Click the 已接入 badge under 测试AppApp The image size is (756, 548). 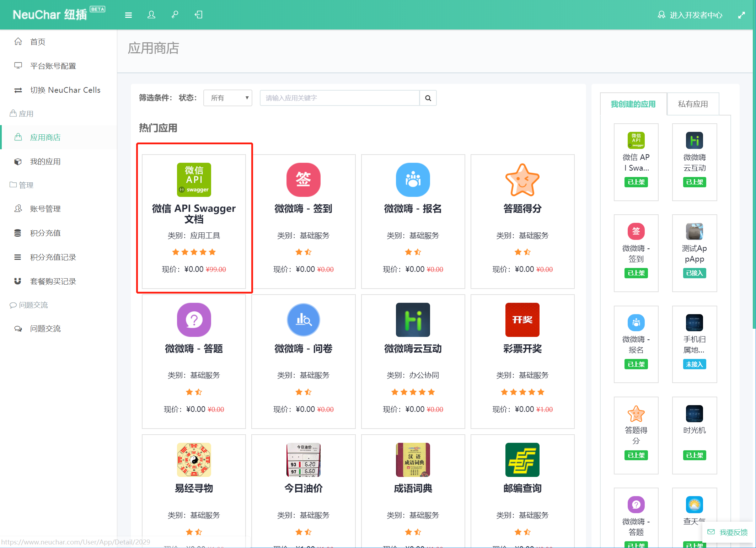(695, 273)
